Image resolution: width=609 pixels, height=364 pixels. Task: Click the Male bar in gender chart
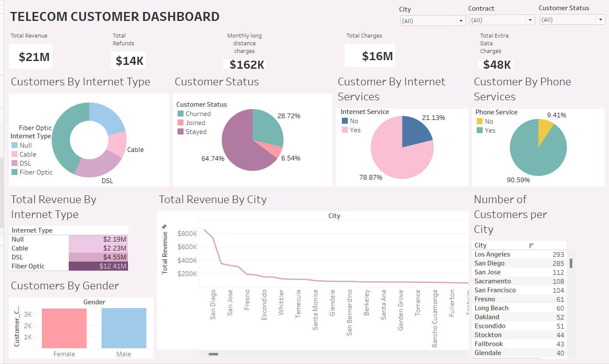pos(124,328)
